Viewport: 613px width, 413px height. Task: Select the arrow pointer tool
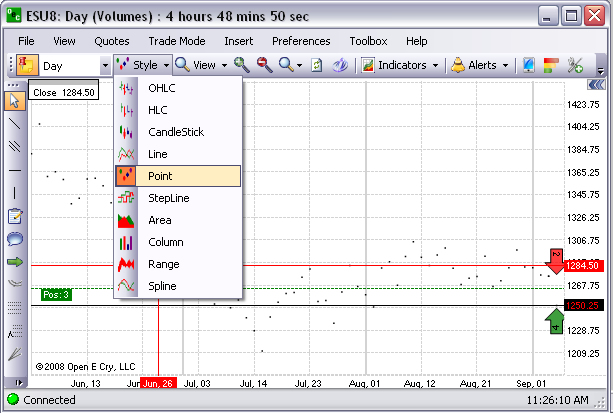[15, 101]
